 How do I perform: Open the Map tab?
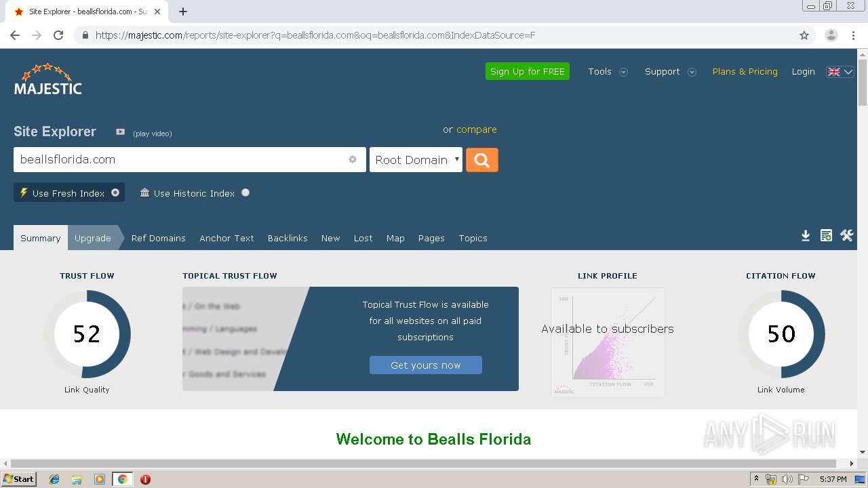click(x=395, y=238)
